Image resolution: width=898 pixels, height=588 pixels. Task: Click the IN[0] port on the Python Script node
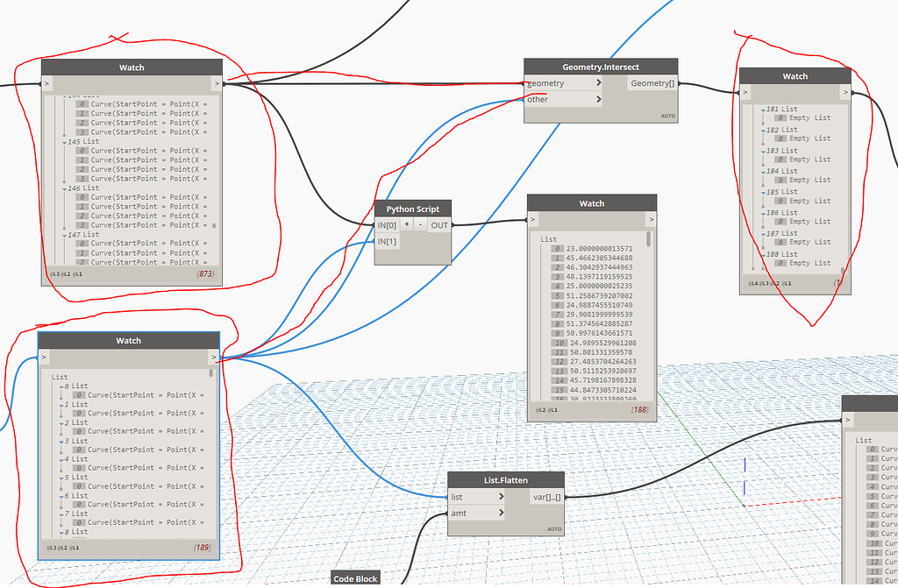387,225
